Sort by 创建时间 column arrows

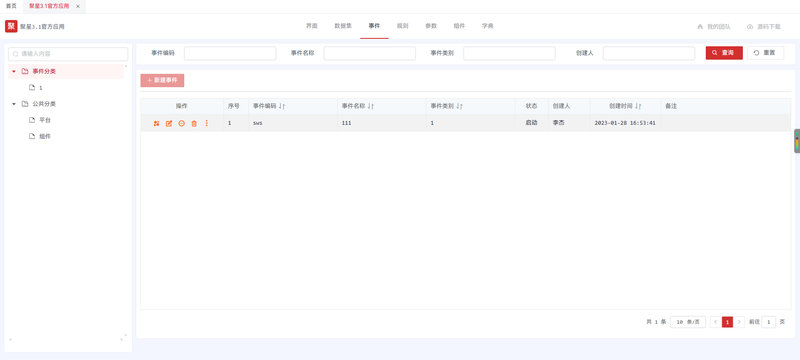click(638, 106)
